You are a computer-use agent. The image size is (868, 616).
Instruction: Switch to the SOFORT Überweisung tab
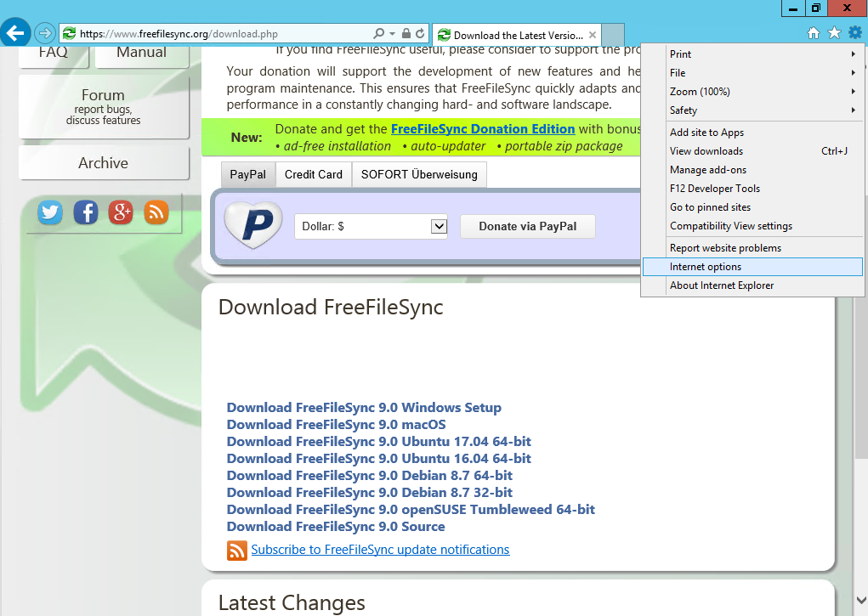(x=419, y=174)
